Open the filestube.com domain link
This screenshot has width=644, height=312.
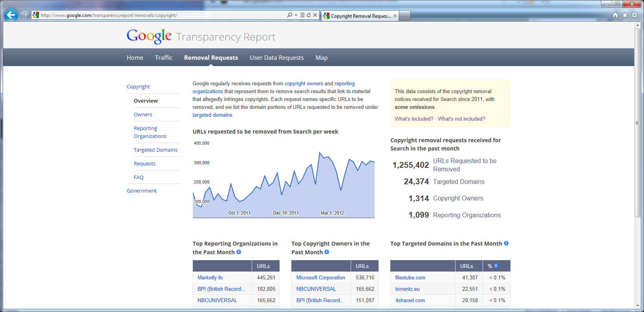click(410, 277)
